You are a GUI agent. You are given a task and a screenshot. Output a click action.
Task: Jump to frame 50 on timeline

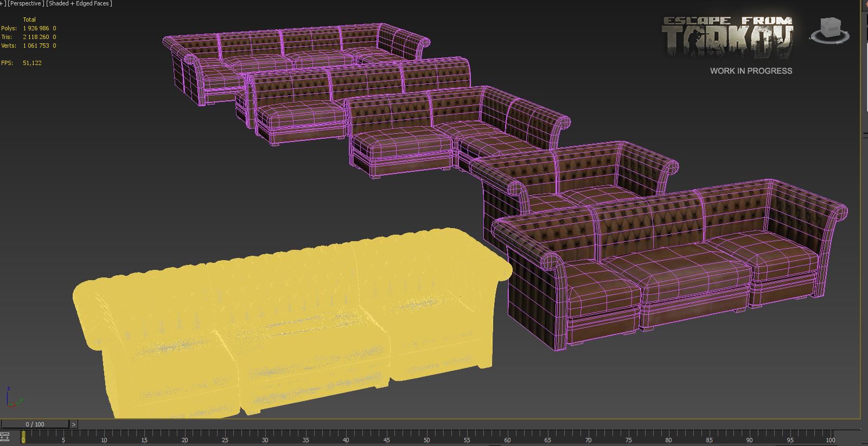click(x=426, y=437)
